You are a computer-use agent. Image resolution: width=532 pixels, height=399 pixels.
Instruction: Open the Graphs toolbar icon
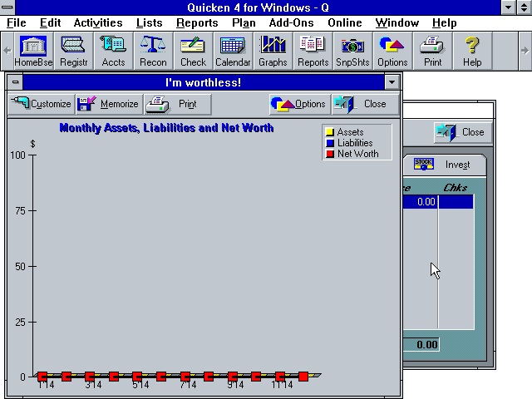click(x=273, y=51)
